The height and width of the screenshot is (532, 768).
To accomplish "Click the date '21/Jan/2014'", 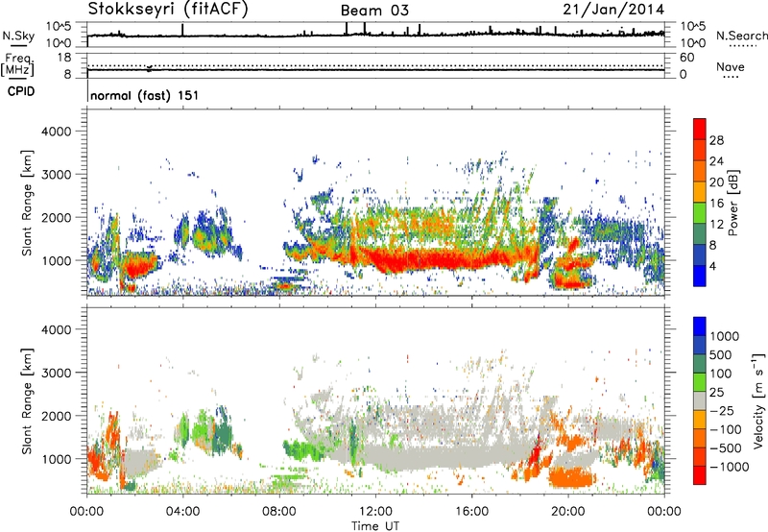I will pos(613,10).
